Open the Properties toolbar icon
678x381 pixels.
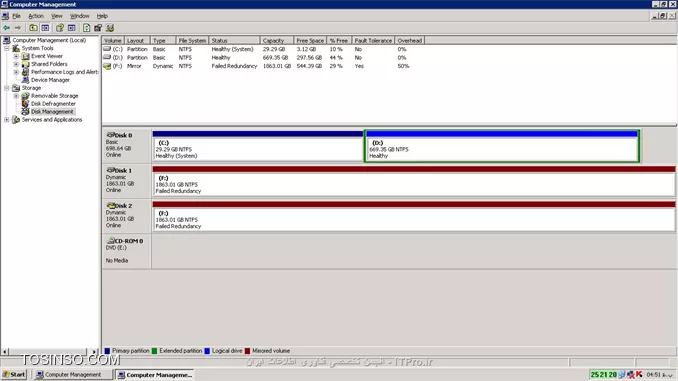[60, 28]
